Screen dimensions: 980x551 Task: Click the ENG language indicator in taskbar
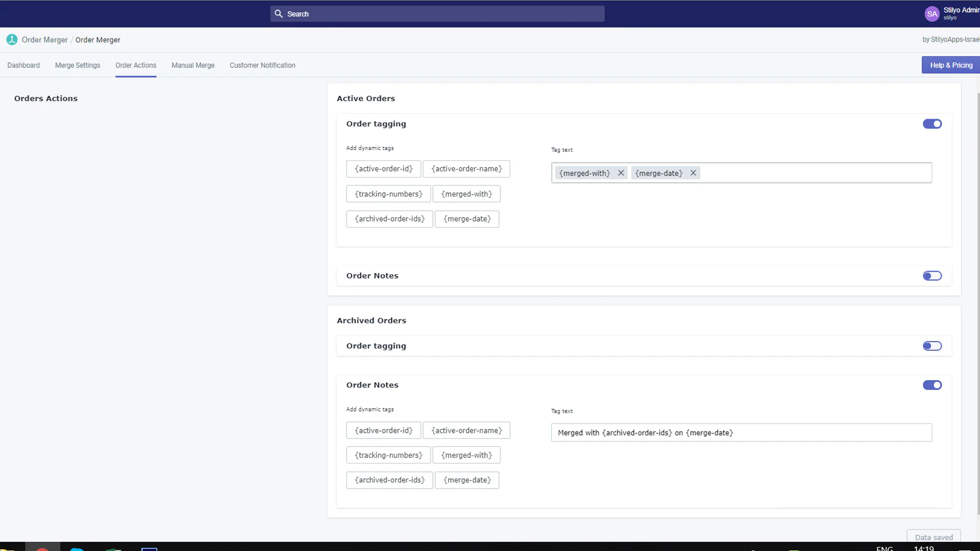pyautogui.click(x=884, y=549)
